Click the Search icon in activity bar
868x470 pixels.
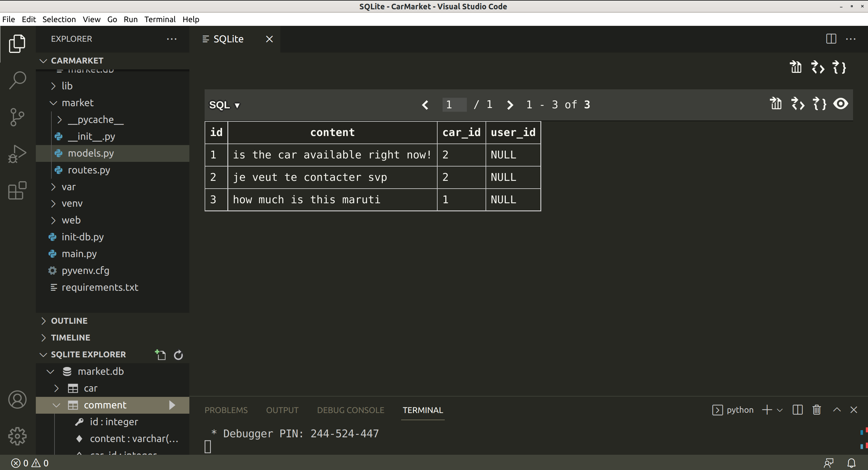[17, 80]
